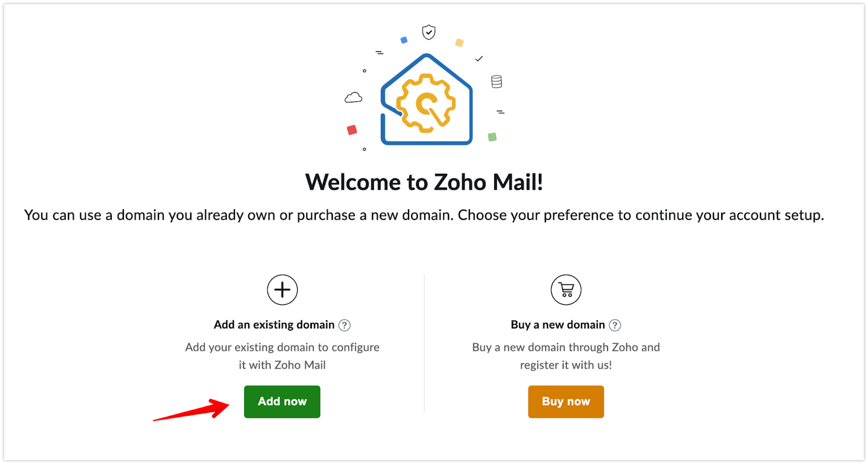
Task: Click the Zoho Mail house gear illustration
Action: coord(427,99)
